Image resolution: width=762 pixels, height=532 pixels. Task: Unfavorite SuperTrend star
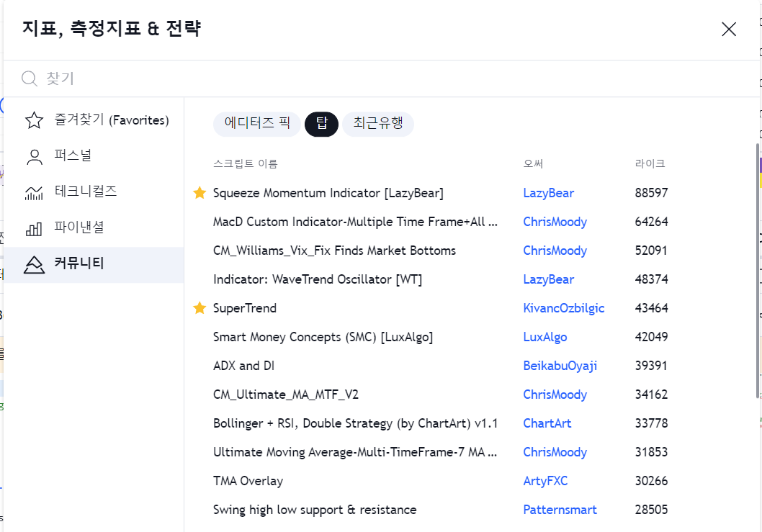point(200,307)
